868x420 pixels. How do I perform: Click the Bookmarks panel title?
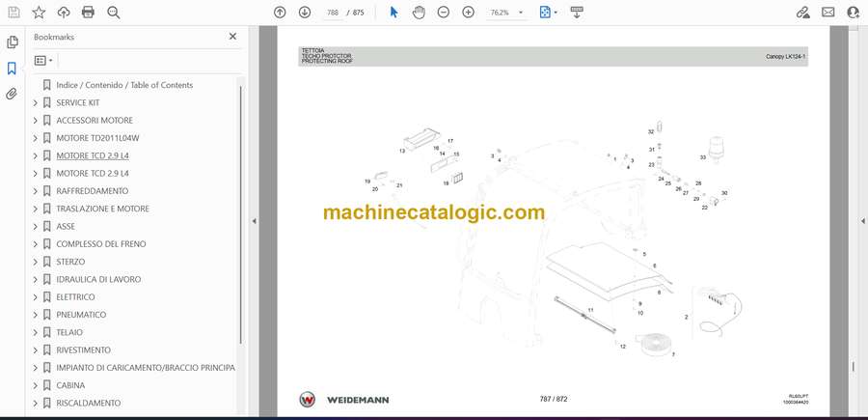54,37
